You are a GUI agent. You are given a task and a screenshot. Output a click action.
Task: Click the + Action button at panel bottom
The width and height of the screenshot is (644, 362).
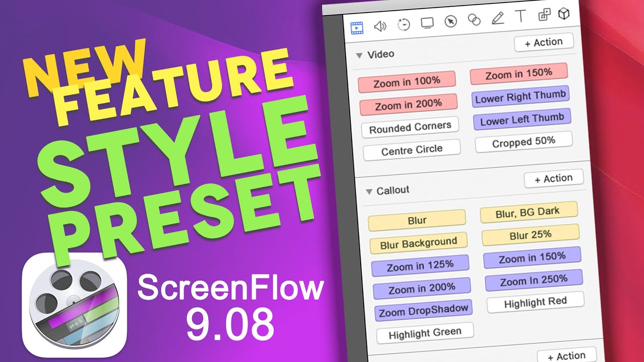567,356
